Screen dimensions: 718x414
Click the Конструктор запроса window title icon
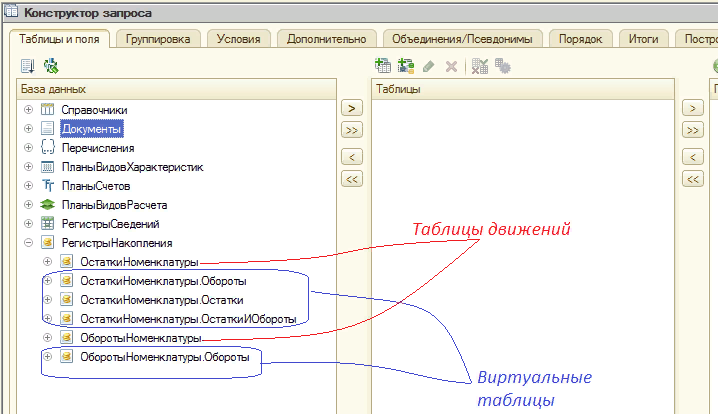point(11,11)
